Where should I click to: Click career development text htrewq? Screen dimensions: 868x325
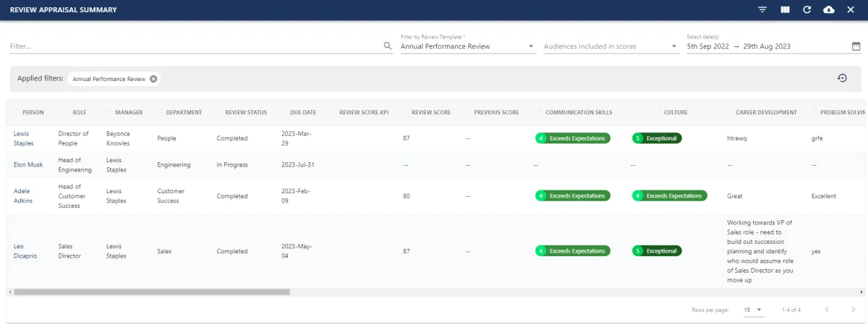tap(739, 138)
